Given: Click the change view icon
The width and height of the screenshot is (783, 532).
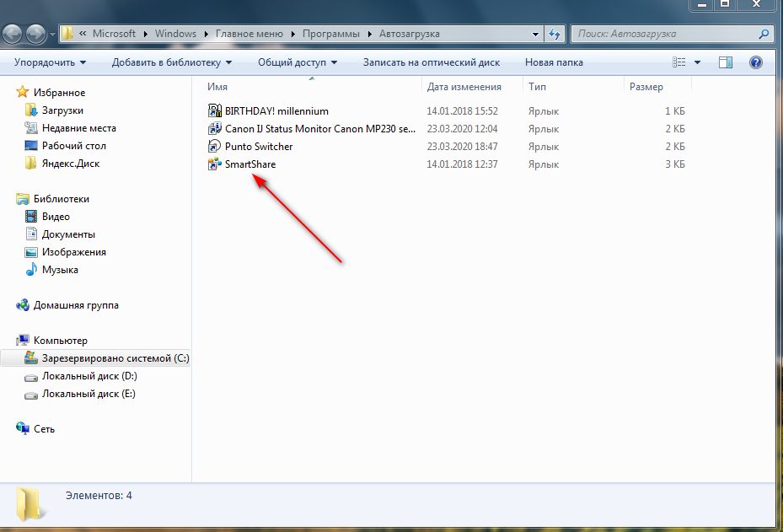Looking at the screenshot, I should click(679, 62).
